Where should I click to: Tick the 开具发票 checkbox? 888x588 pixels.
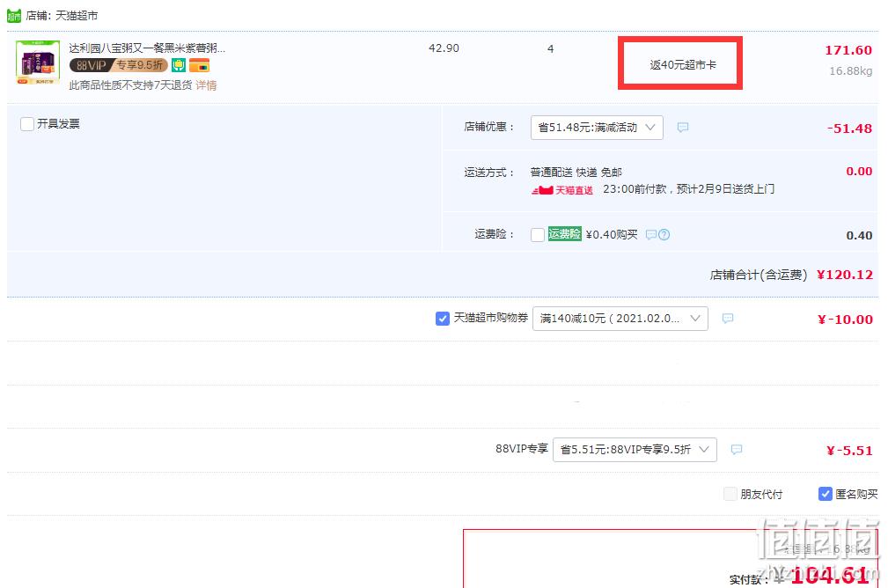(27, 124)
